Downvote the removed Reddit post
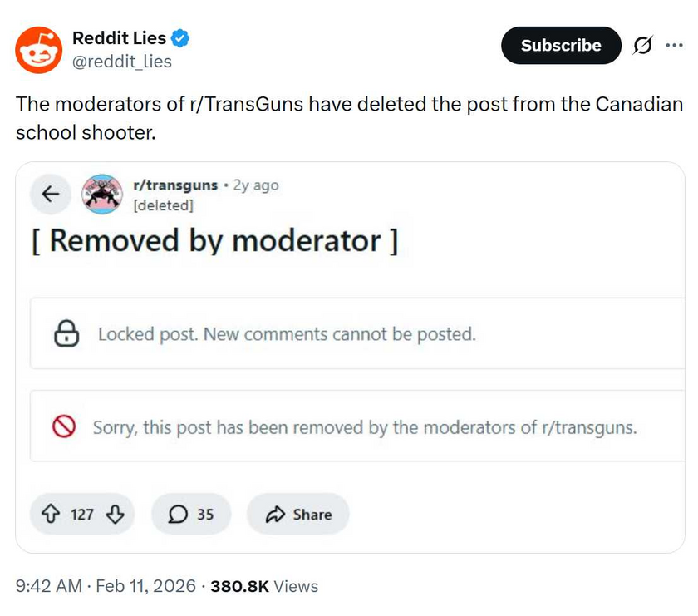Image resolution: width=698 pixels, height=616 pixels. (116, 514)
